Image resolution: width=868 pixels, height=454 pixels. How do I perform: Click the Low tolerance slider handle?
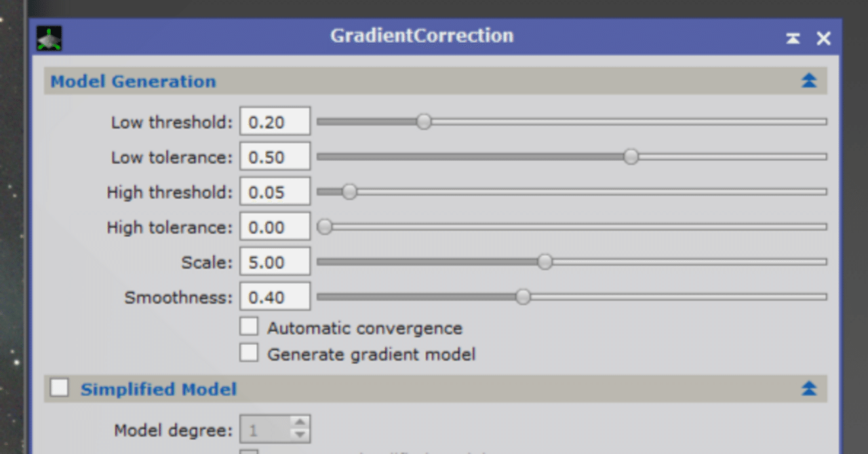coord(631,157)
